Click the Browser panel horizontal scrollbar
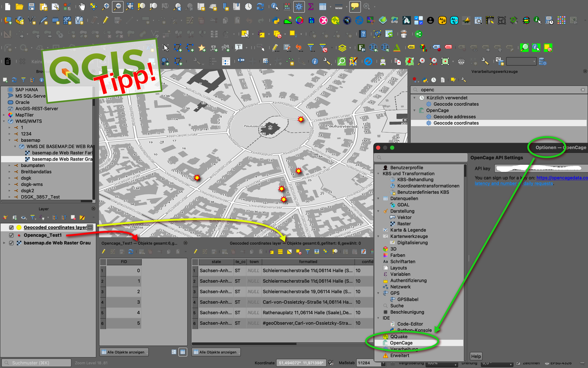Viewport: 588px width, 368px height. pyautogui.click(x=41, y=201)
